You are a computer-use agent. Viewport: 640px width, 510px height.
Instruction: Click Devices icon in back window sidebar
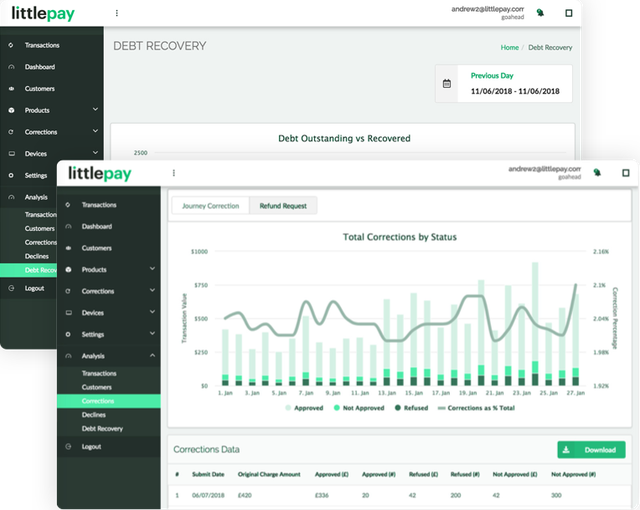pos(11,154)
